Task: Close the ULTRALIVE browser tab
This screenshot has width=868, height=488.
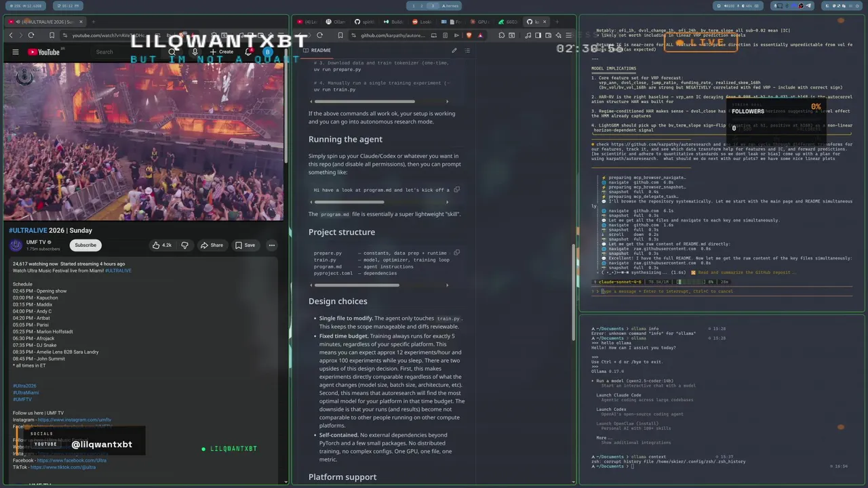Action: coord(81,22)
